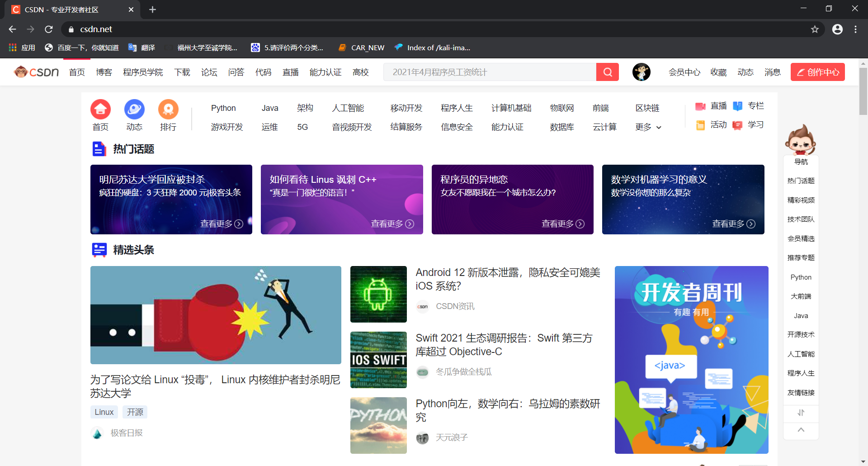The height and width of the screenshot is (466, 868).
Task: Open 程序员学院 in top navigation
Action: [143, 72]
